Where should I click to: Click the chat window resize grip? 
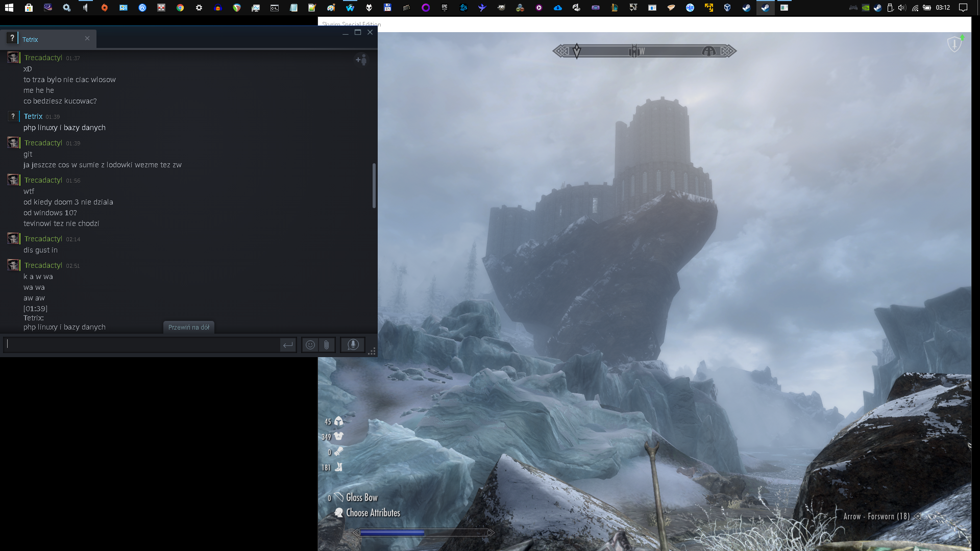[372, 351]
